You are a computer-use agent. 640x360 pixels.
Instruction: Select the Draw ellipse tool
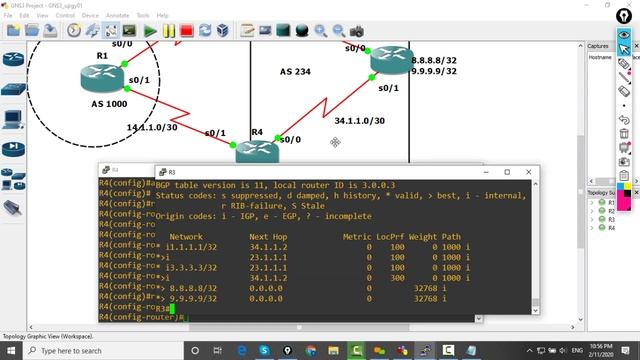pos(302,31)
